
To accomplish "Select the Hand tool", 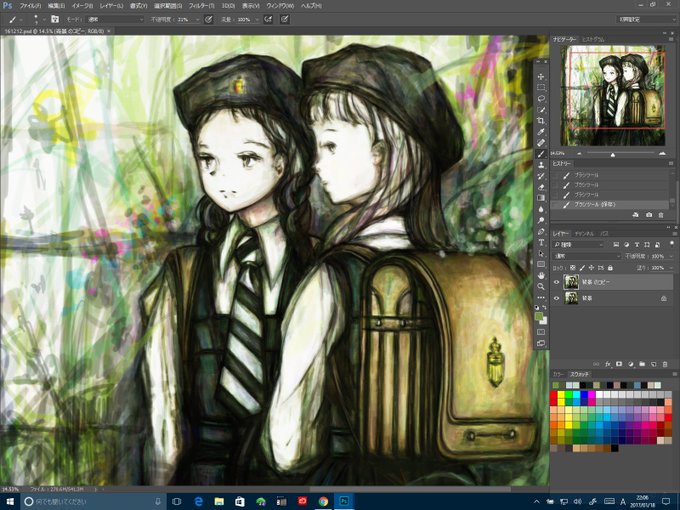I will (541, 275).
